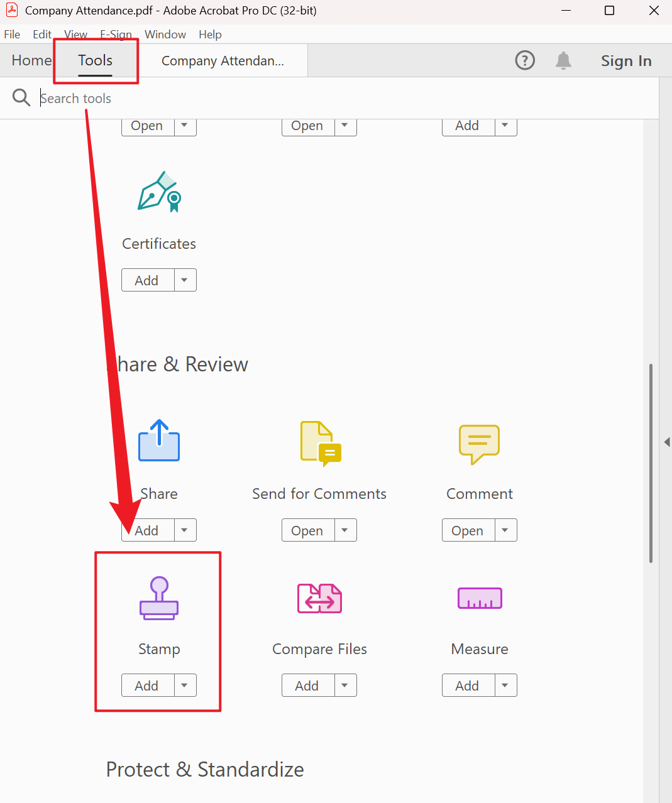Image resolution: width=672 pixels, height=803 pixels.
Task: Click the search magnifier icon
Action: click(x=21, y=97)
